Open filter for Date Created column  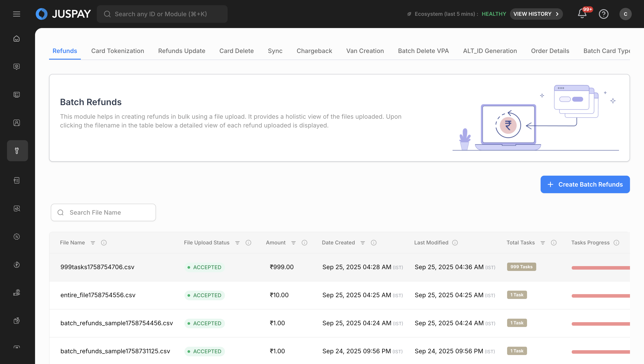(x=363, y=242)
